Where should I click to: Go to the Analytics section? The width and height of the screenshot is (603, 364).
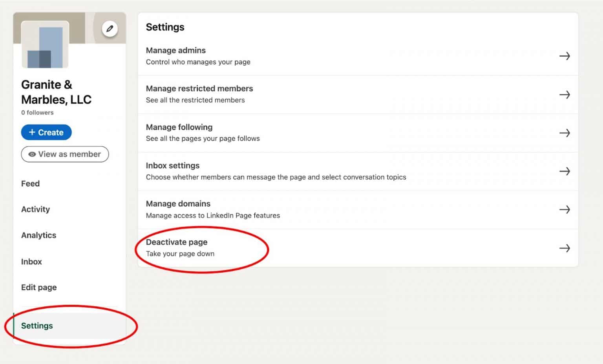point(38,235)
